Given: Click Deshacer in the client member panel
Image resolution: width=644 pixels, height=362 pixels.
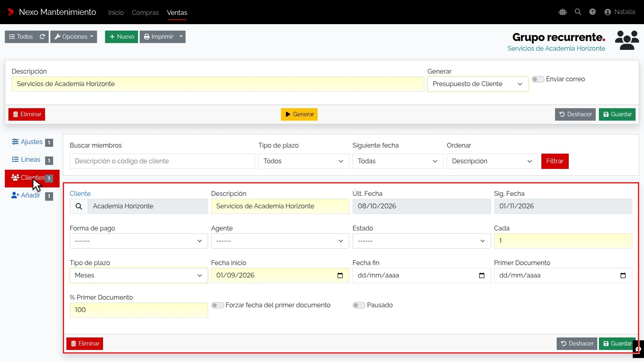Looking at the screenshot, I should tap(577, 344).
